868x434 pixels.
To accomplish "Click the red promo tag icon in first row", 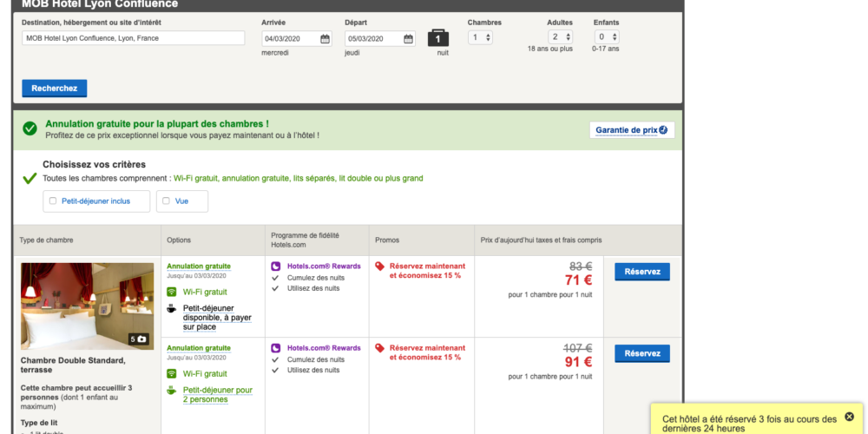I will pyautogui.click(x=379, y=266).
